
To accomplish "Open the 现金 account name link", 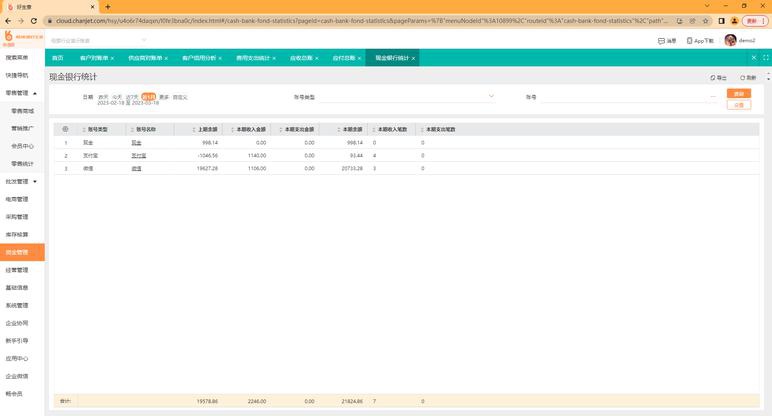I will click(x=136, y=143).
